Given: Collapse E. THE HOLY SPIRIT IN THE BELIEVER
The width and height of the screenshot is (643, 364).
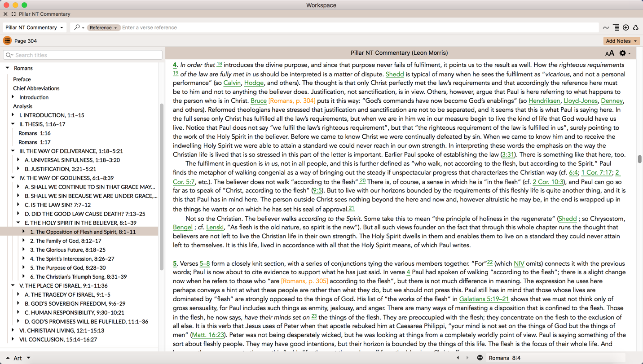Looking at the screenshot, I should [x=18, y=223].
